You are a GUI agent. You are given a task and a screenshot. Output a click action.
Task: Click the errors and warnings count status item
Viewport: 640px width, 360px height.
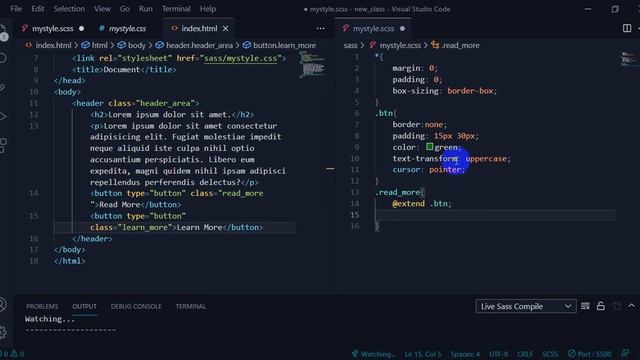(x=12, y=354)
